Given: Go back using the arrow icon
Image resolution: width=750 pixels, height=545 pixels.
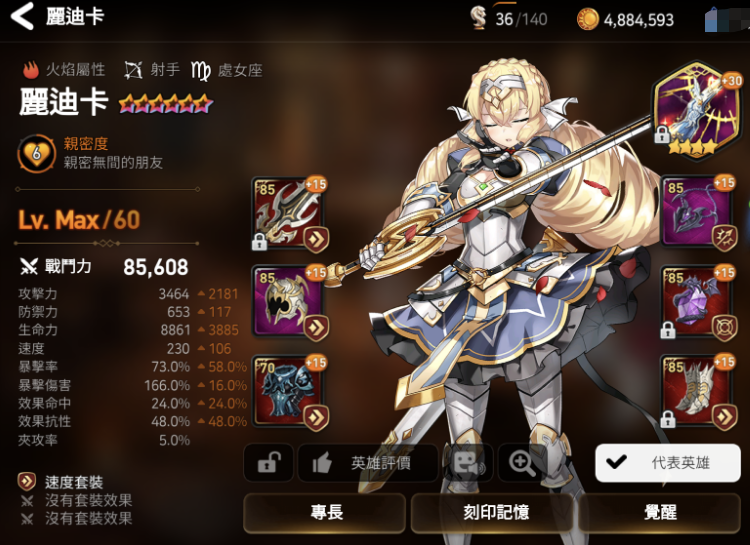Looking at the screenshot, I should (x=22, y=16).
